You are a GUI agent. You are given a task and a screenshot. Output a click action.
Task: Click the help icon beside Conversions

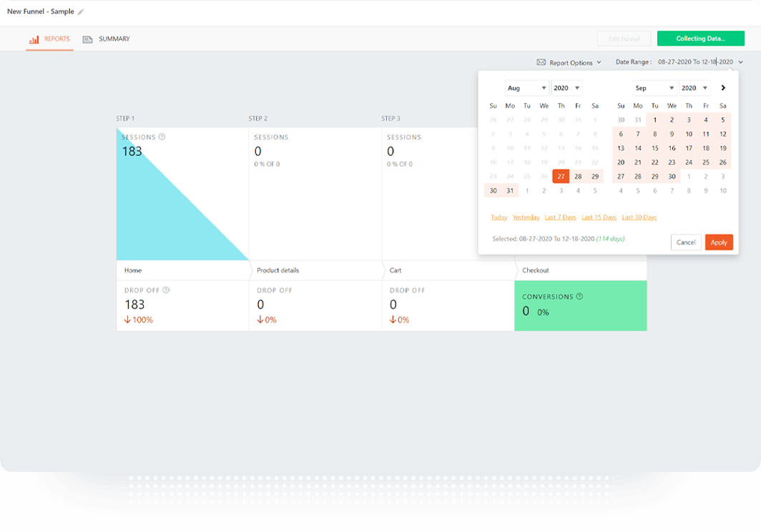[579, 296]
